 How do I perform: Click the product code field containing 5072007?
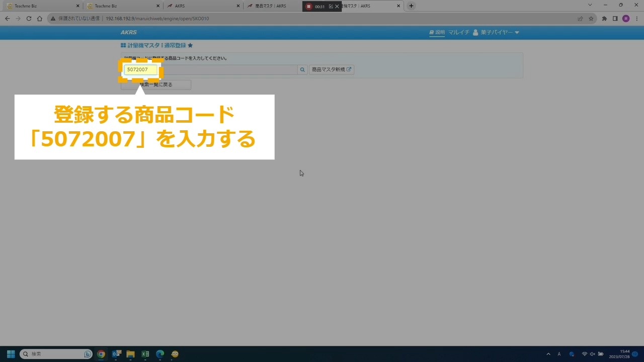140,70
